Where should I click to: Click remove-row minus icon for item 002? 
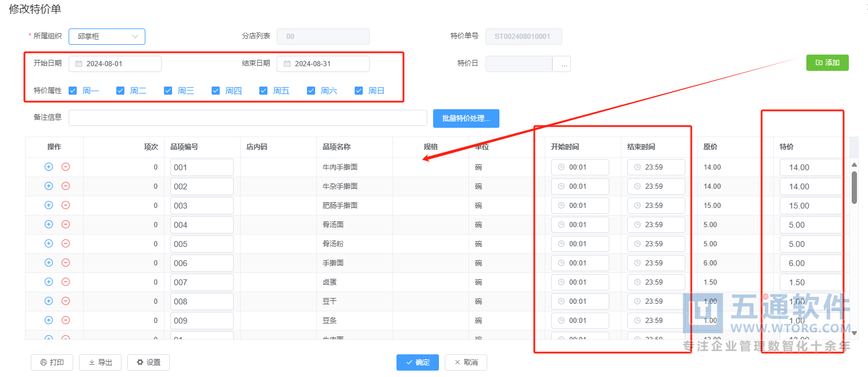tap(66, 186)
